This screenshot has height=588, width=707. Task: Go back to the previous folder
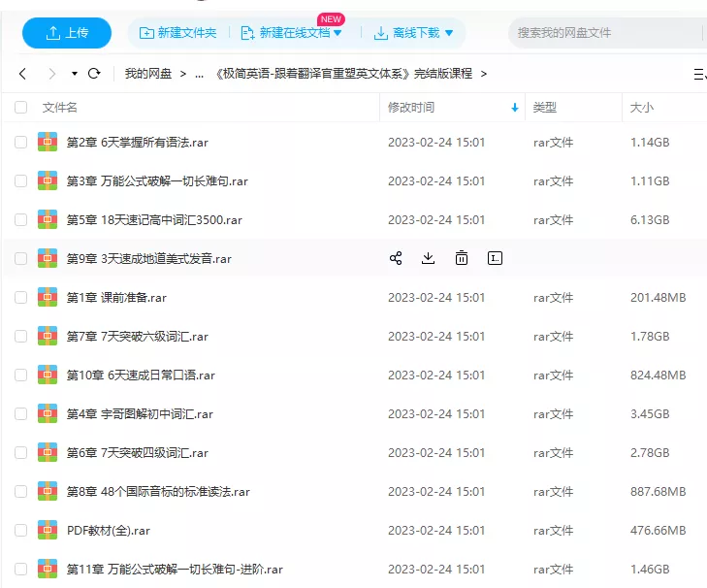pos(23,74)
